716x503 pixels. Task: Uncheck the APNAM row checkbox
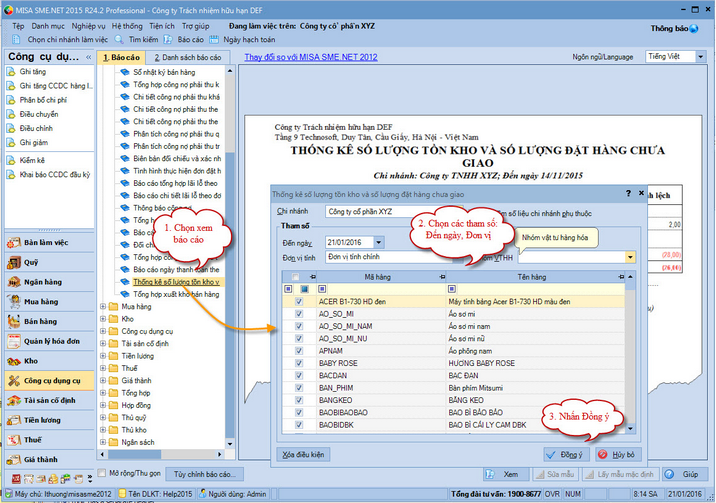click(x=299, y=351)
